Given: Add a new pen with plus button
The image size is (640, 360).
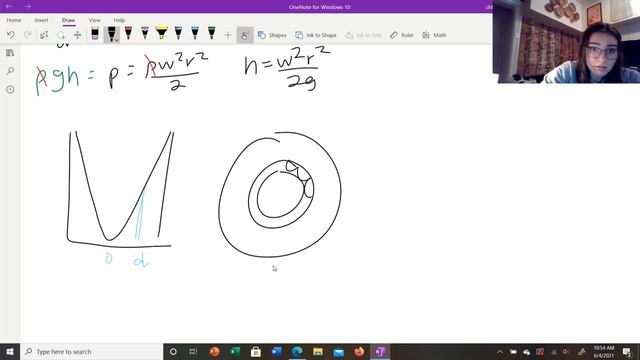Looking at the screenshot, I should [x=228, y=35].
